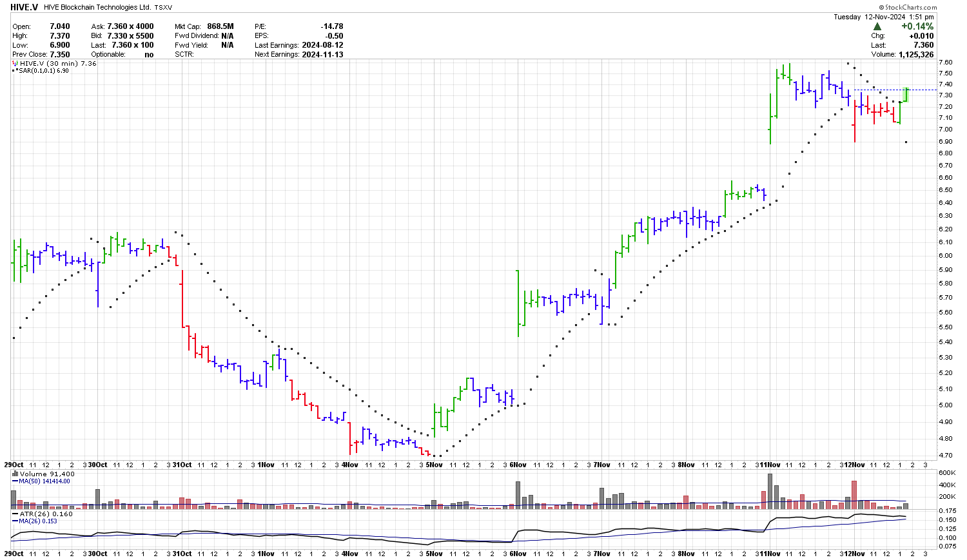This screenshot has height=560, width=967.
Task: Click the Fwd Yield N/A value
Action: click(x=228, y=45)
